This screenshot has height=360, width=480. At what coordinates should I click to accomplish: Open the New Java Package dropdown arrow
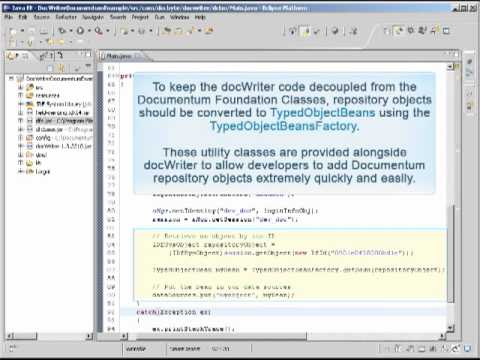pos(132,31)
